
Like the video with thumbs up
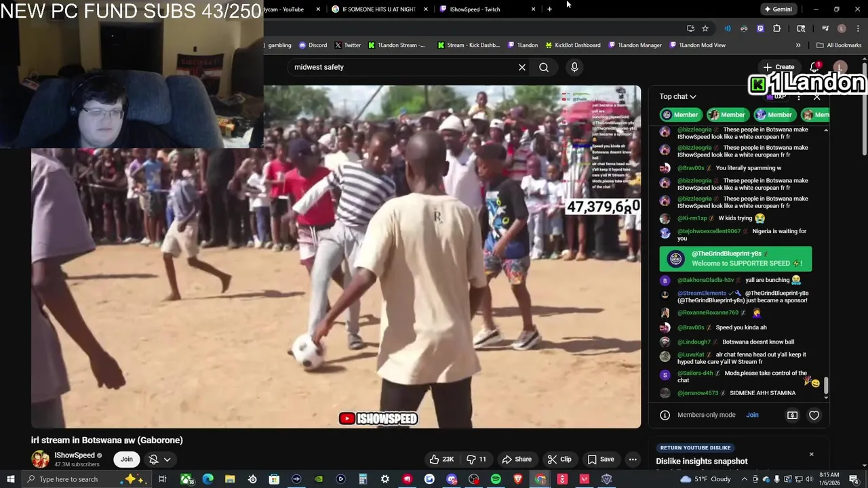click(x=440, y=459)
